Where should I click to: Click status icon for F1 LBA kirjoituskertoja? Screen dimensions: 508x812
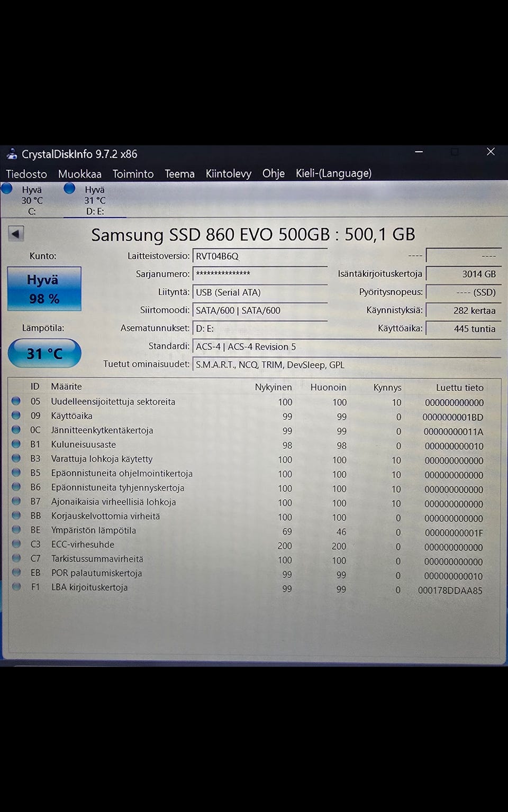point(16,587)
